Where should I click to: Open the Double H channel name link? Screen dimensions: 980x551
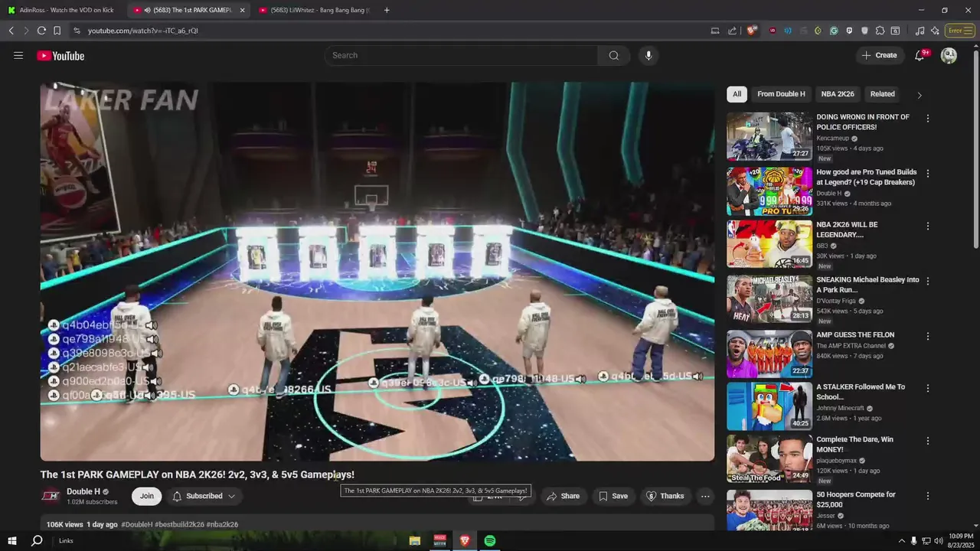(x=83, y=491)
